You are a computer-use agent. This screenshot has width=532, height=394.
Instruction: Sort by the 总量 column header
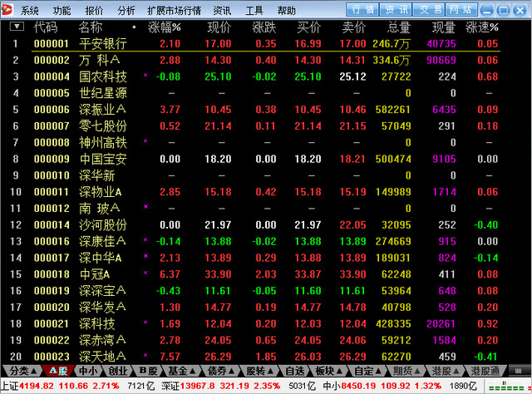pos(399,27)
